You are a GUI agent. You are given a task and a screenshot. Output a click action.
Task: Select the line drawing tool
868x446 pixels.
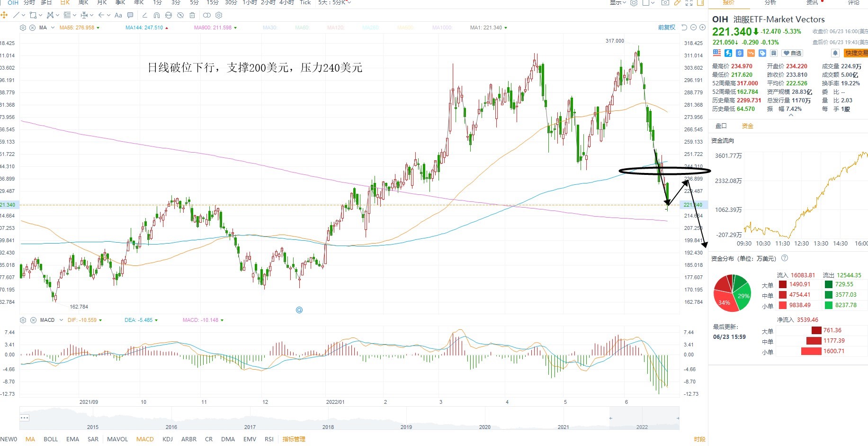[x=17, y=15]
